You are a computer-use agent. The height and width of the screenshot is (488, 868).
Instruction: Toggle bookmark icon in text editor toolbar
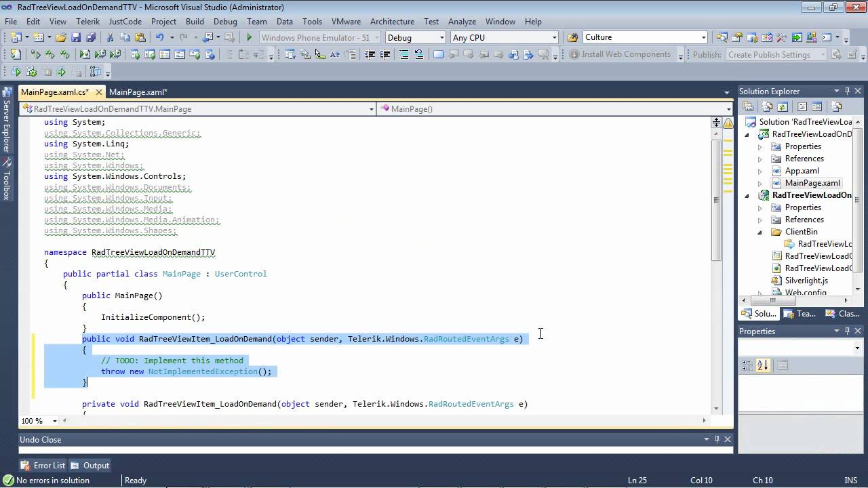pos(438,55)
